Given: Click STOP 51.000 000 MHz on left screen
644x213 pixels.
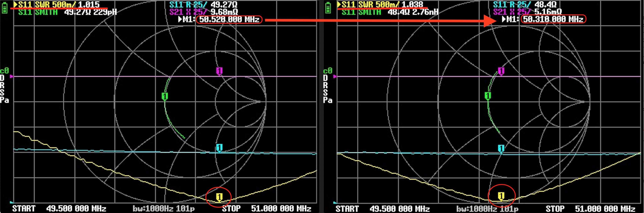Looking at the screenshot, I should point(267,209).
